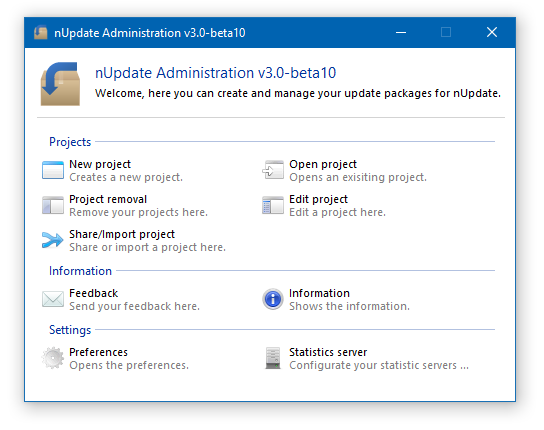544x430 pixels.
Task: Click the Feedback envelope icon
Action: [x=53, y=299]
